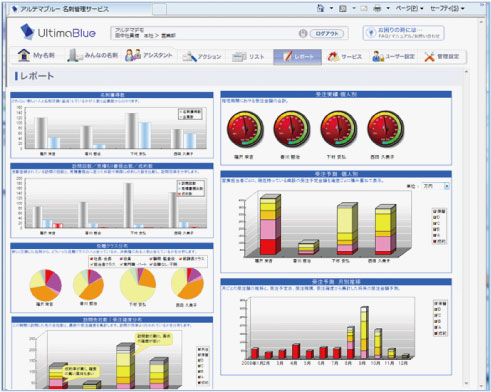The image size is (491, 392).
Task: Click the レポート page heading
Action: [36, 76]
